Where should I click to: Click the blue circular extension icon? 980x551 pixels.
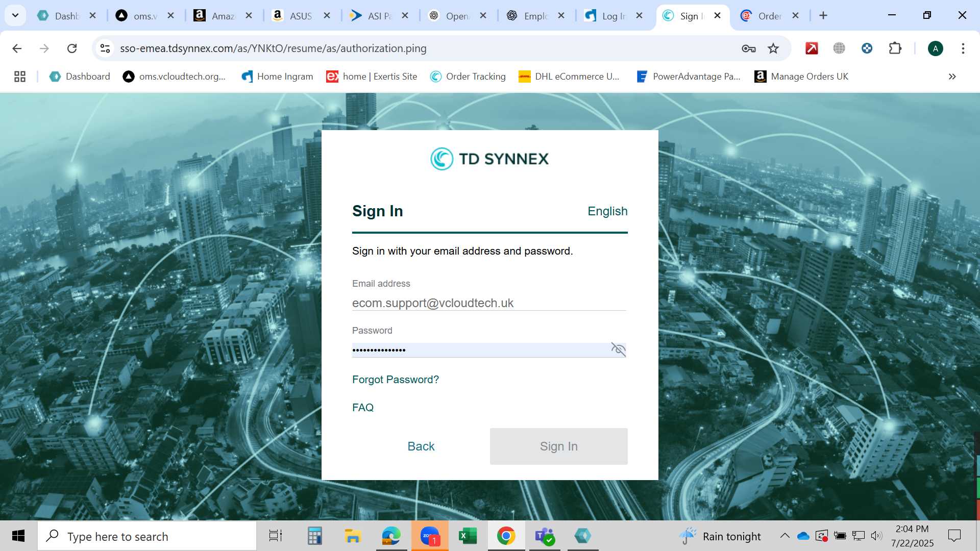(x=867, y=48)
